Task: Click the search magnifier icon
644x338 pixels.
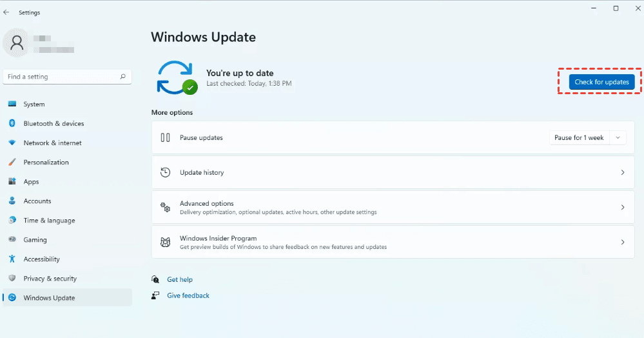Action: click(122, 77)
